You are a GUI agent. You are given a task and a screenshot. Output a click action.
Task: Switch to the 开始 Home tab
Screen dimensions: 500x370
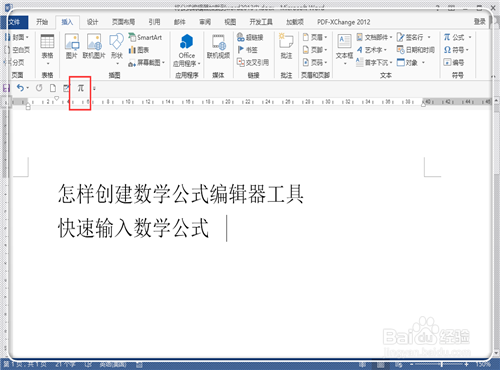pos(42,22)
